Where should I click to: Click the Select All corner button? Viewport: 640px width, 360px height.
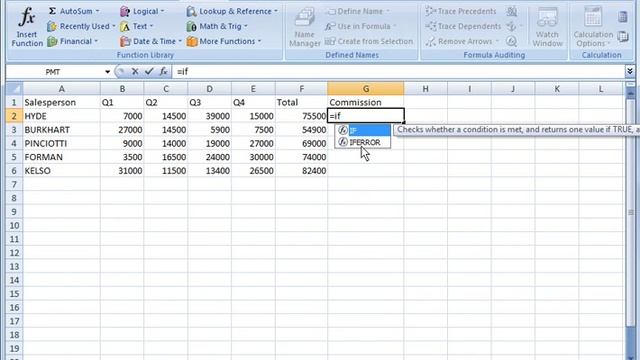point(14,89)
